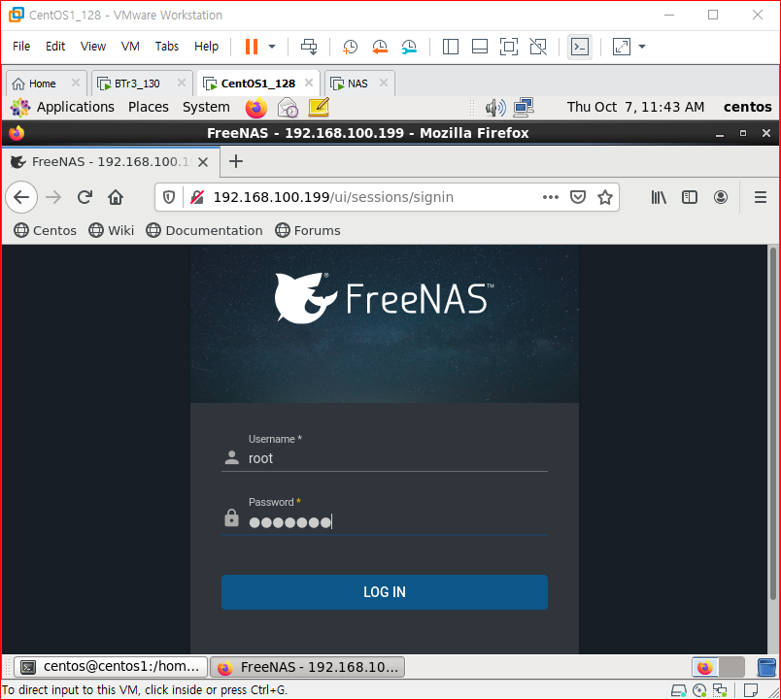Image resolution: width=781 pixels, height=700 pixels.
Task: Open the Wiki bookmark
Action: 111,230
